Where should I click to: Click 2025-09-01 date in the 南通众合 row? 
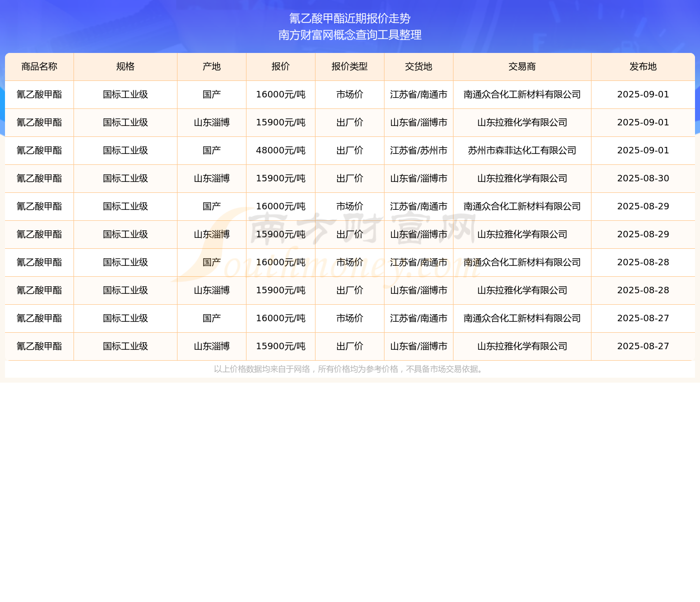[x=643, y=94]
